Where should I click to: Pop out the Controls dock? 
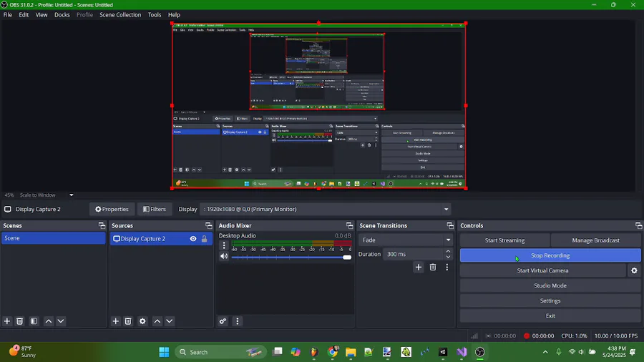click(x=639, y=225)
